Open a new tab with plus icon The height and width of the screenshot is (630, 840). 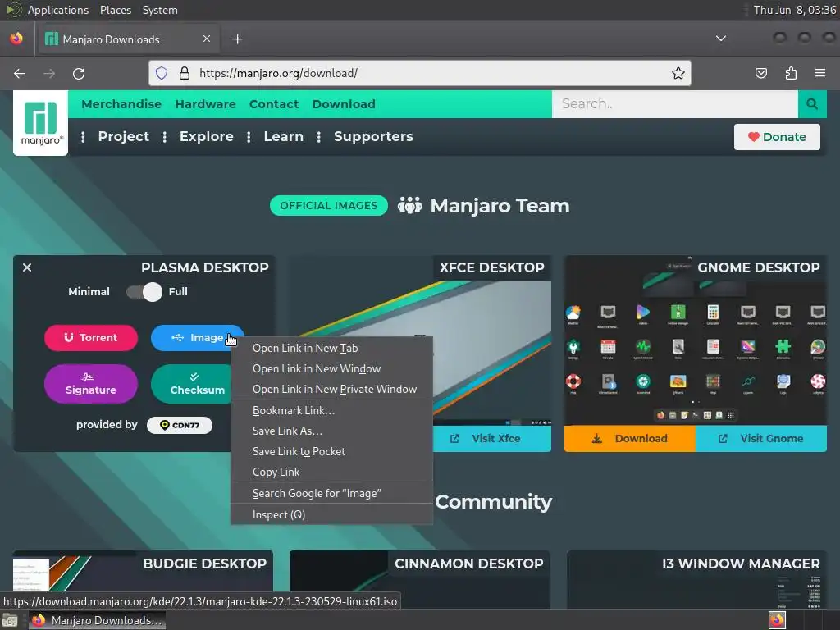(x=237, y=39)
